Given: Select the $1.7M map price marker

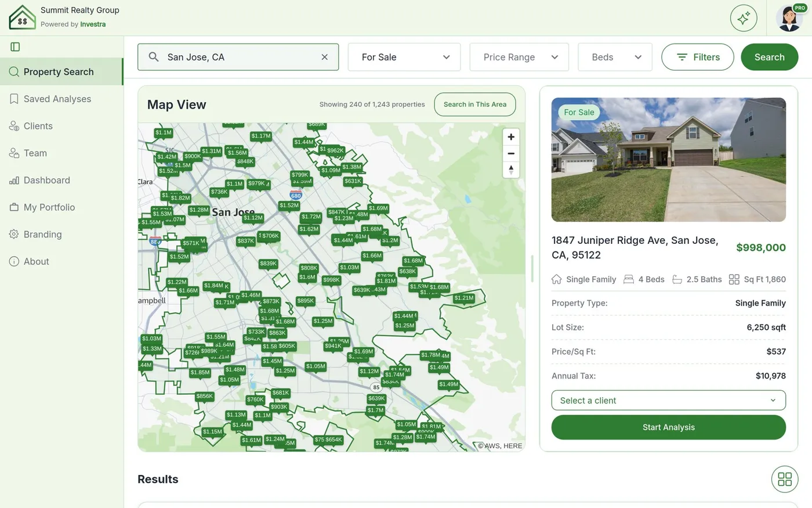Looking at the screenshot, I should point(375,410).
